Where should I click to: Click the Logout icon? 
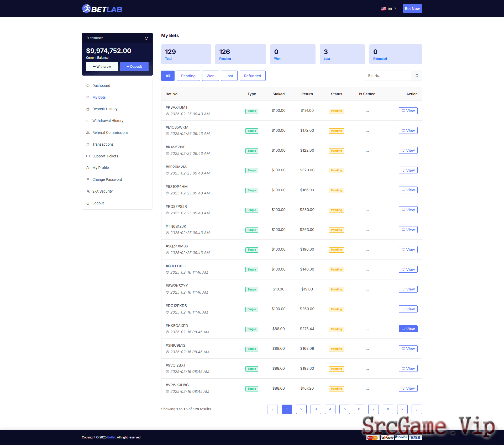(x=88, y=203)
